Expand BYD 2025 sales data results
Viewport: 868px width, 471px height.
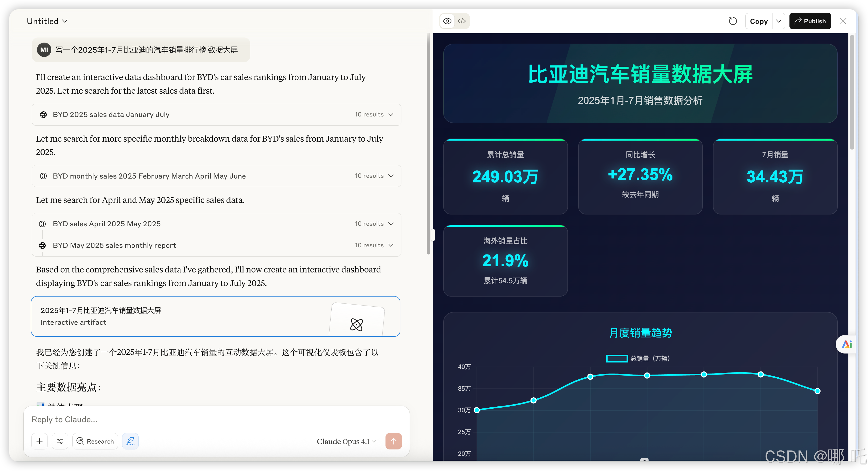coord(391,115)
